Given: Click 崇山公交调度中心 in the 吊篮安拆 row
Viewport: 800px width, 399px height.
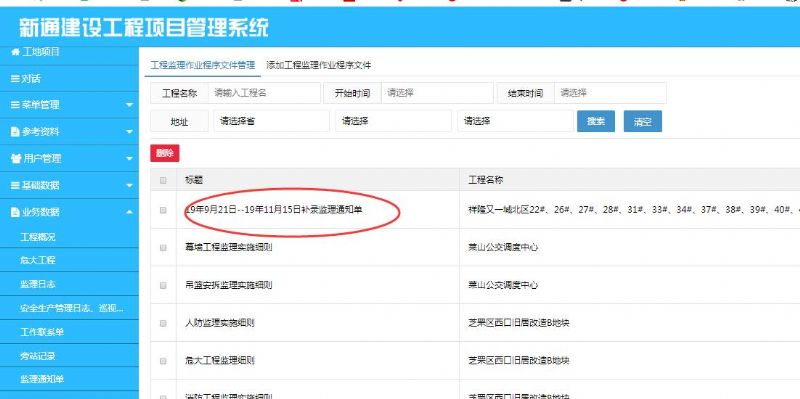Looking at the screenshot, I should (x=503, y=285).
